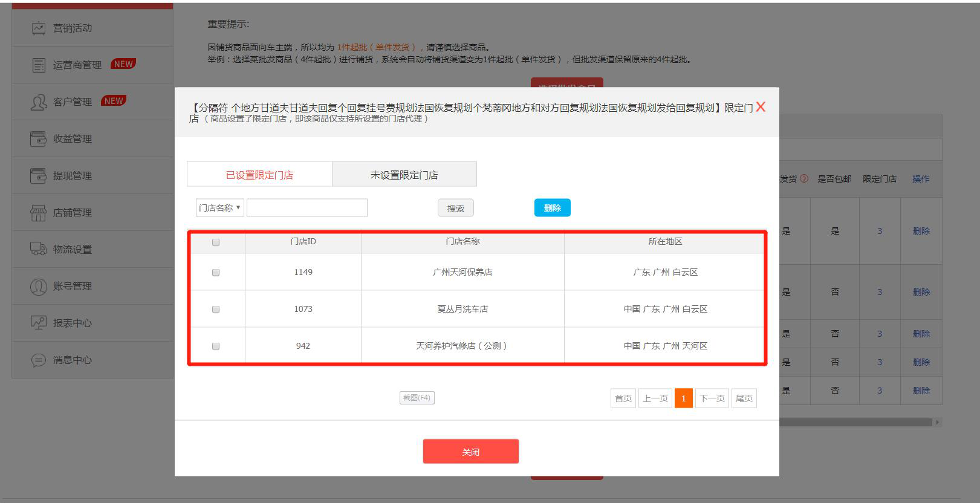
Task: Tick the select-all checkbox in table header
Action: tap(216, 242)
